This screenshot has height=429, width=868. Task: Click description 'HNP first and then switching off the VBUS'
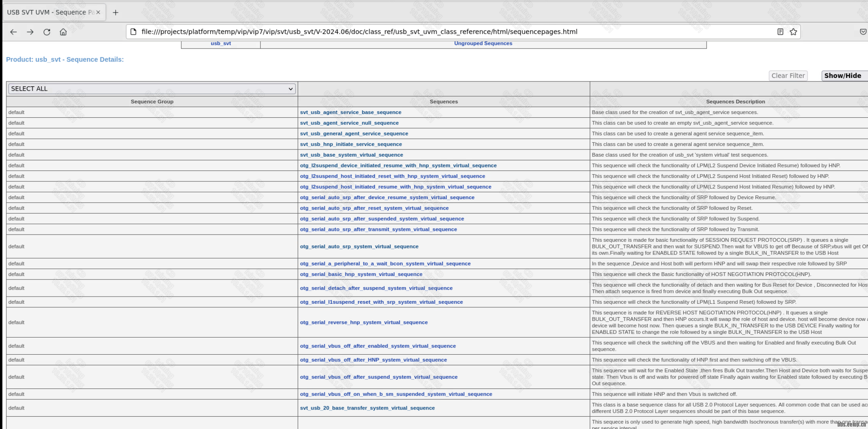coord(694,360)
